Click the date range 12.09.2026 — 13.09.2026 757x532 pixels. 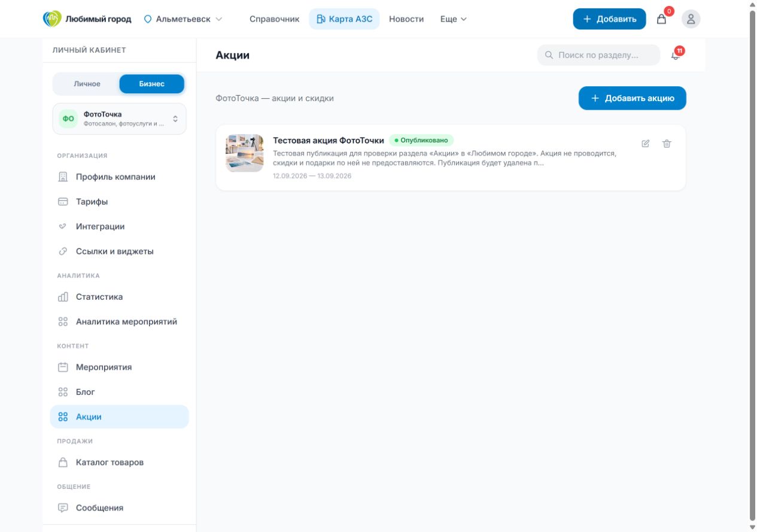click(312, 176)
